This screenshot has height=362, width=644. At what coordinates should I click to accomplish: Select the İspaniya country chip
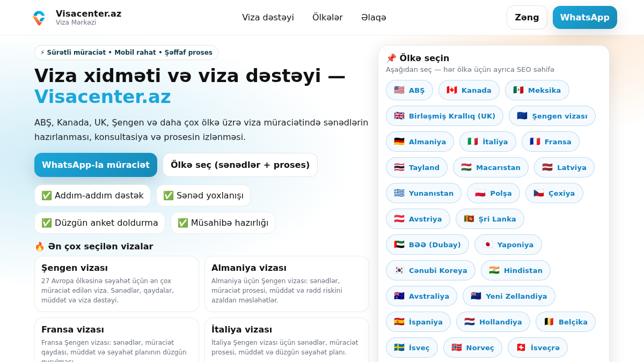click(418, 322)
